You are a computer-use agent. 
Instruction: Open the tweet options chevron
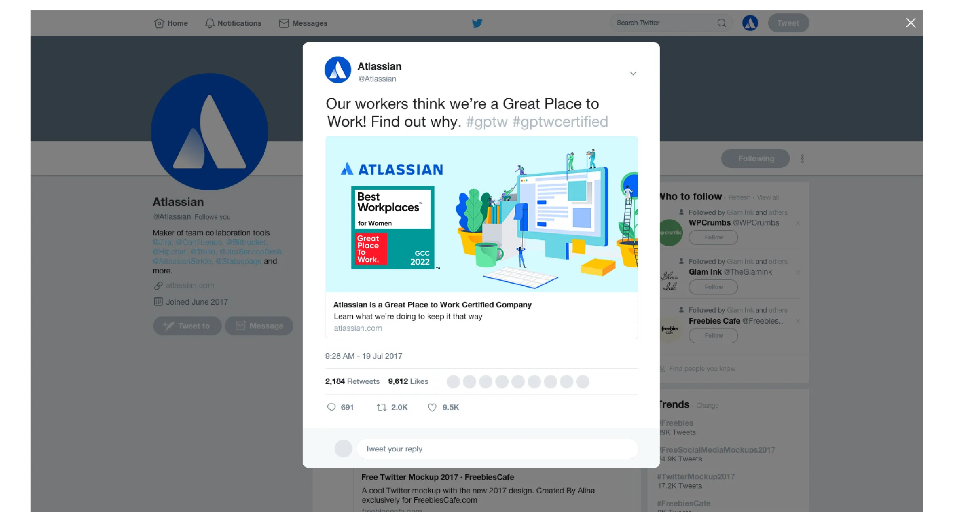pos(633,73)
